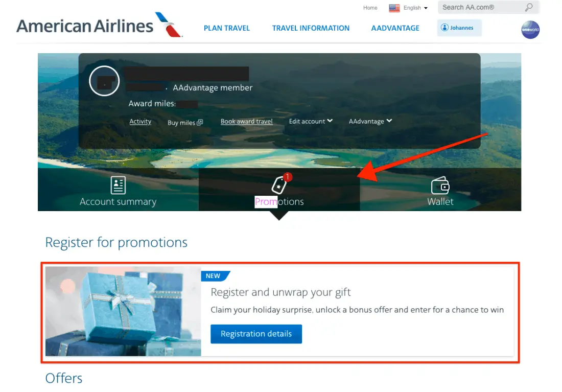Screen dimensions: 562x392
Task: Expand the AAdvantage account dropdown
Action: point(370,121)
